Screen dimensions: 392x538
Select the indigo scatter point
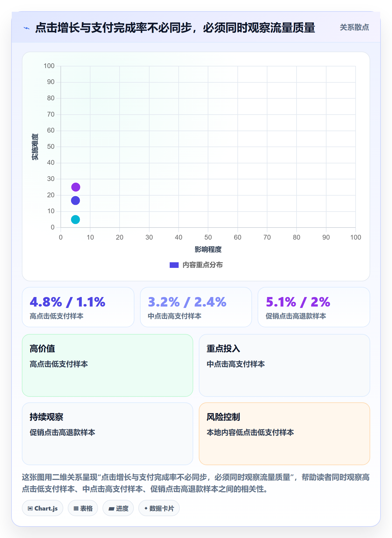tap(75, 200)
